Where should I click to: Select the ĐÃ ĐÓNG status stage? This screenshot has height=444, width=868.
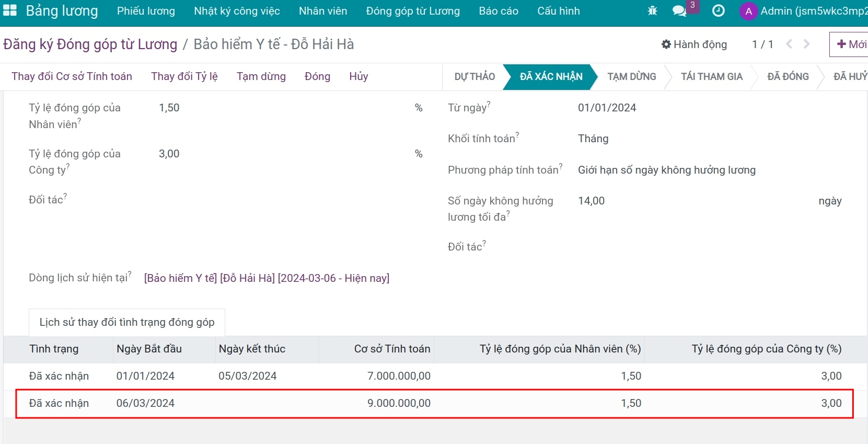point(788,77)
